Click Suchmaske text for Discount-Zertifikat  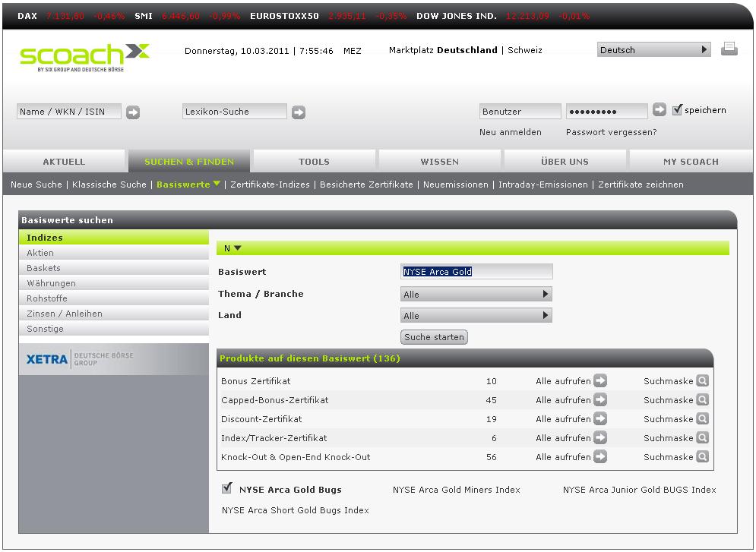(669, 419)
